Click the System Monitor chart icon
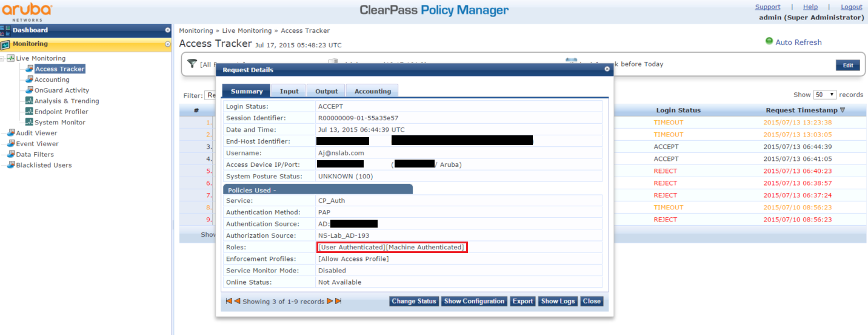This screenshot has width=868, height=335. pyautogui.click(x=29, y=122)
